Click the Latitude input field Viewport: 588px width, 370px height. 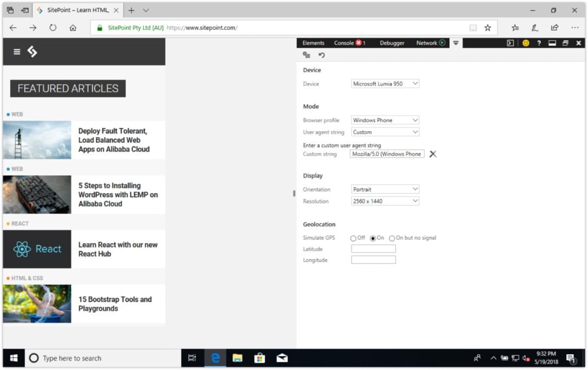[373, 249]
